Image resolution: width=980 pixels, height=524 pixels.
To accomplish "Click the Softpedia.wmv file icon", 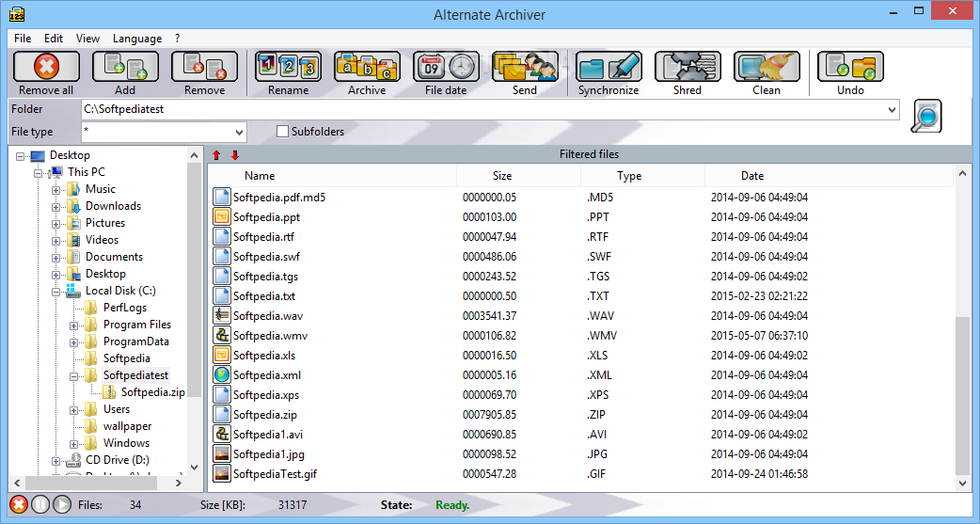I will pos(222,336).
